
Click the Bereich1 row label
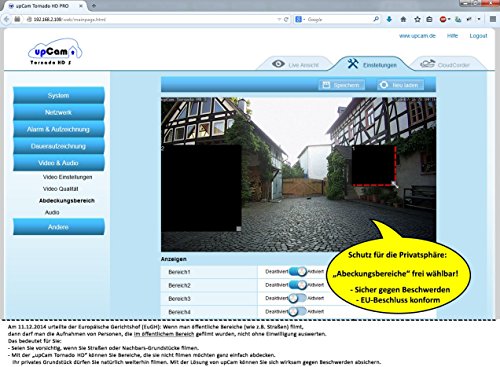pos(179,272)
